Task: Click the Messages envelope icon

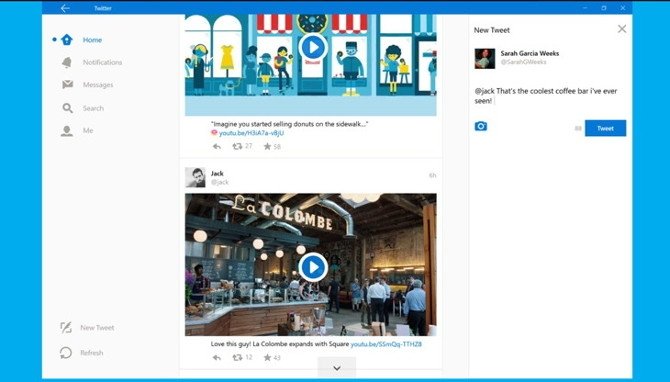Action: click(68, 84)
